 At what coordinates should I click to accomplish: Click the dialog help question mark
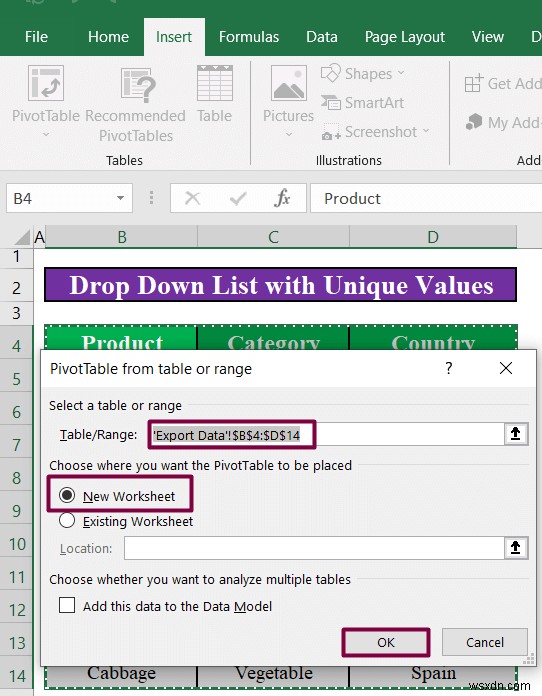tap(449, 368)
